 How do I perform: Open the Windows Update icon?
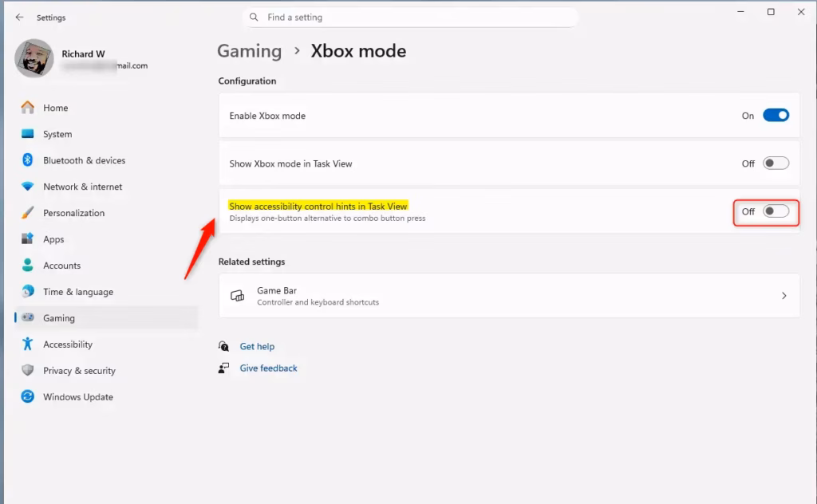coord(28,397)
